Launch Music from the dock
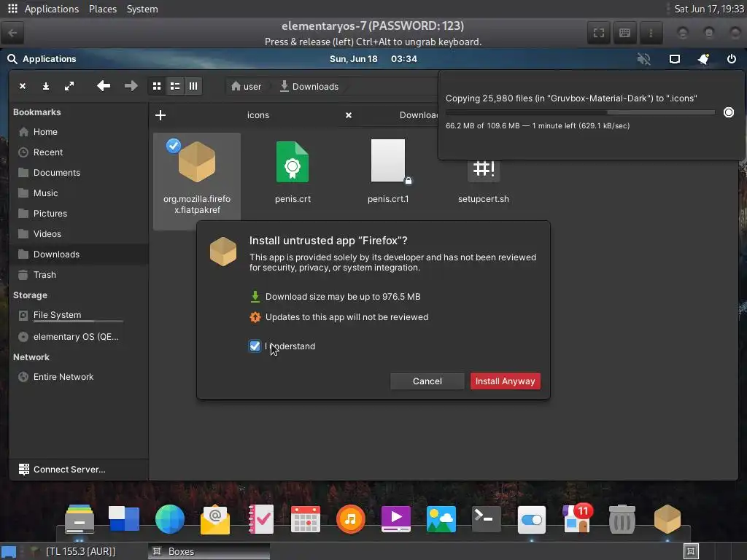Image resolution: width=747 pixels, height=560 pixels. pyautogui.click(x=351, y=518)
